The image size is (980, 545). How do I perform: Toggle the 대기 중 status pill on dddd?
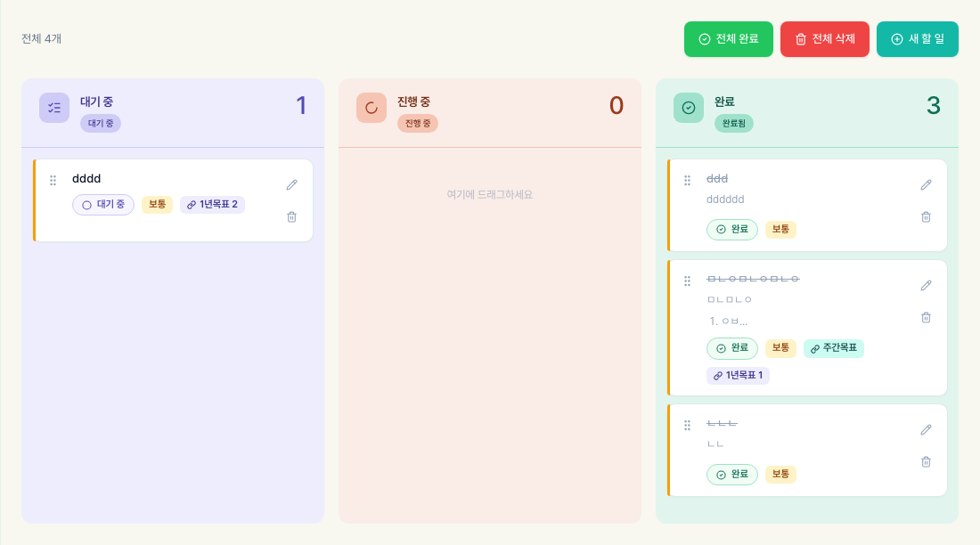(x=103, y=205)
